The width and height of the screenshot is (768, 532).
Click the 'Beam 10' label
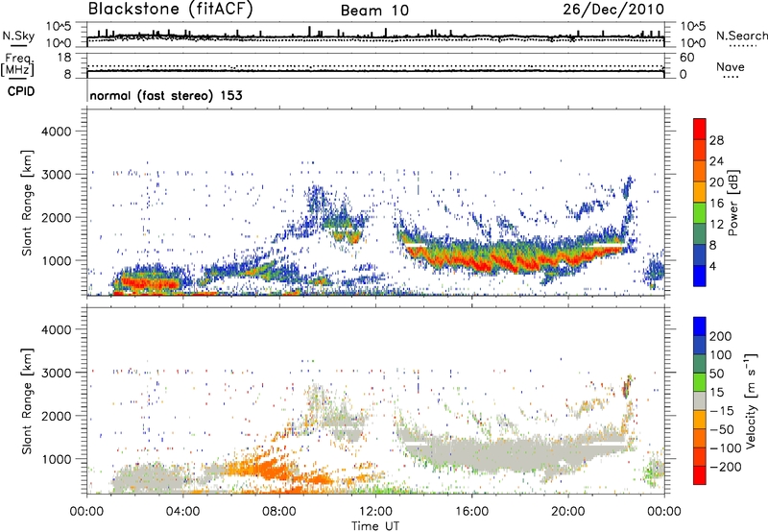pos(374,11)
